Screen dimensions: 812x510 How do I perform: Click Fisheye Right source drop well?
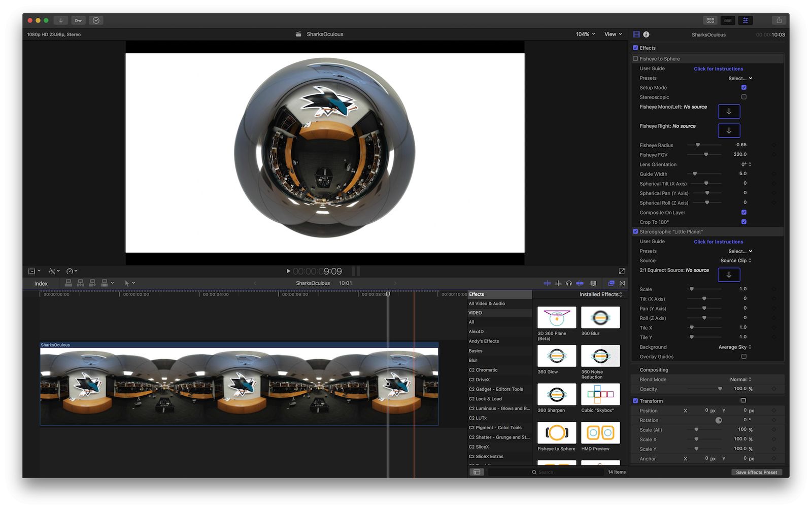[x=729, y=130]
